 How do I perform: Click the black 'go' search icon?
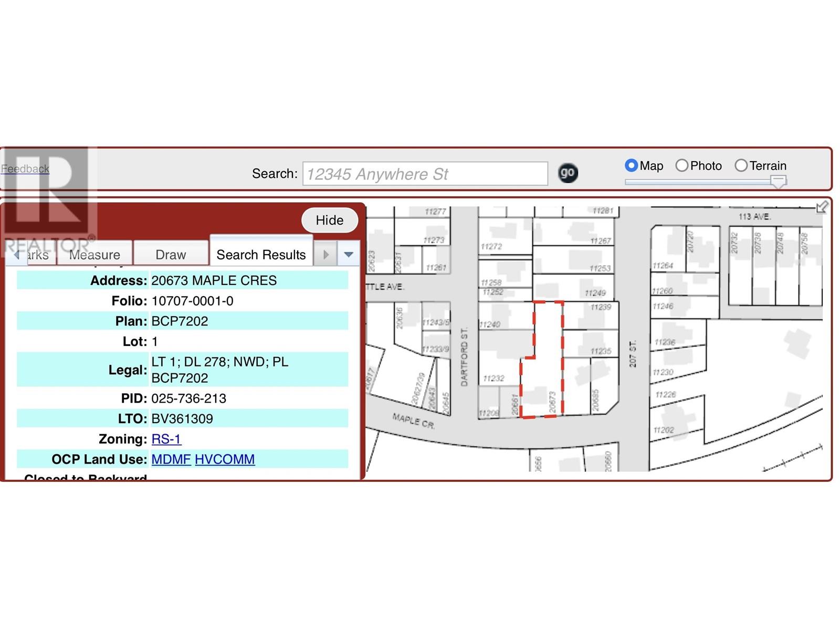tap(567, 173)
